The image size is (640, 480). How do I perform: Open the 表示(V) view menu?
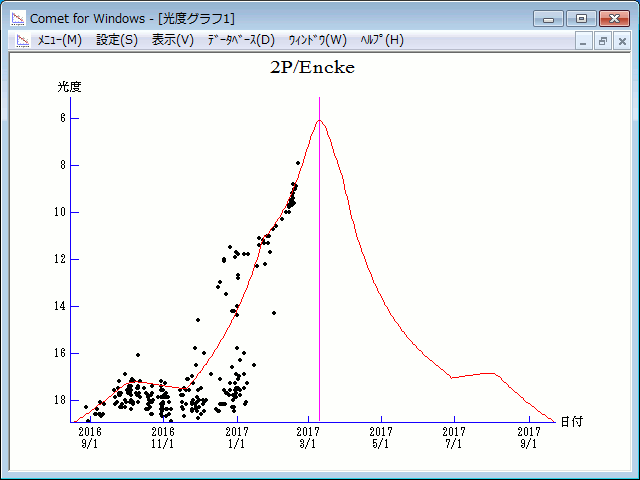[172, 40]
